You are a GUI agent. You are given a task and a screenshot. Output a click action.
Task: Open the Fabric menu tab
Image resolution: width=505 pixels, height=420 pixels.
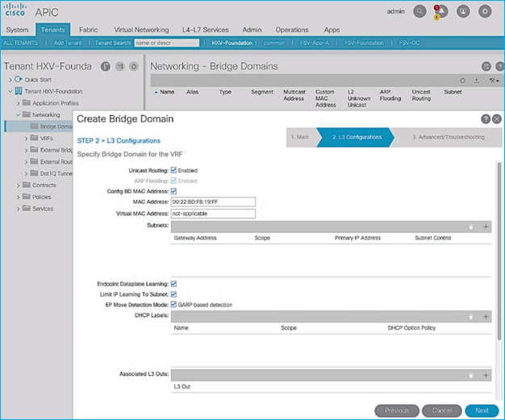(88, 30)
